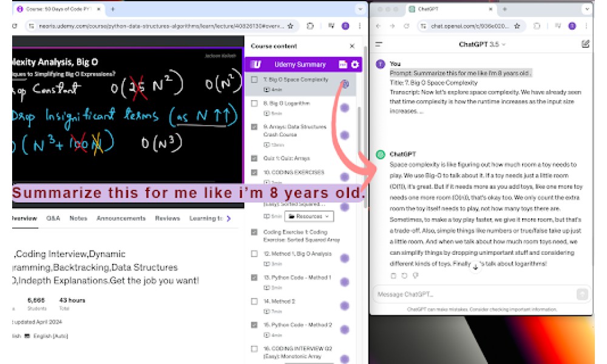
Task: Uncheck the 9. Arrays: Data Structures checkbox
Action: 254,127
